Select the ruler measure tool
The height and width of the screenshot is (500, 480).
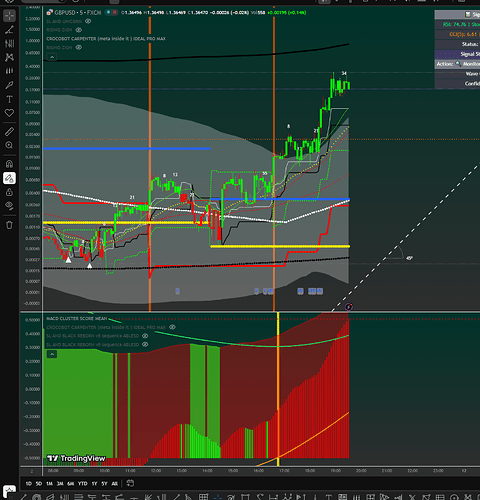pyautogui.click(x=9, y=132)
